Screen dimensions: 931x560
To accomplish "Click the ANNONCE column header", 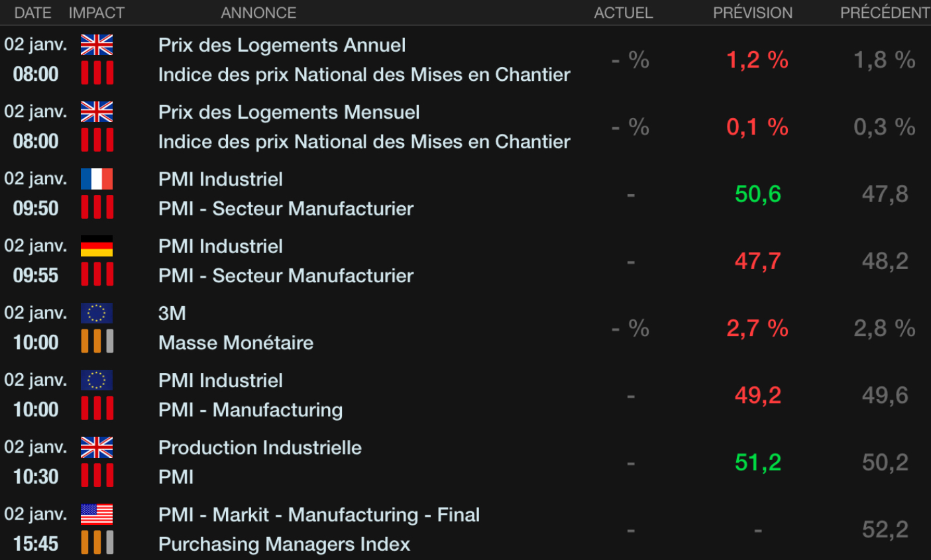I will pos(258,13).
